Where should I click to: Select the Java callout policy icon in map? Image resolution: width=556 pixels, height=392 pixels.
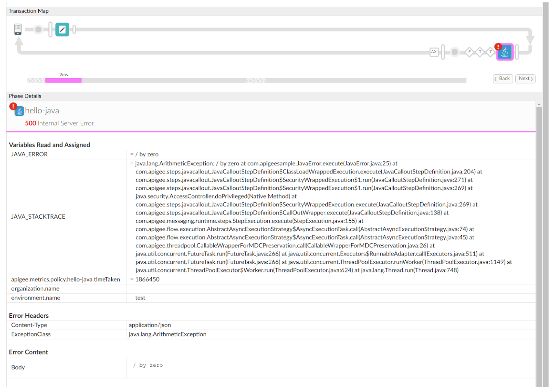point(505,53)
